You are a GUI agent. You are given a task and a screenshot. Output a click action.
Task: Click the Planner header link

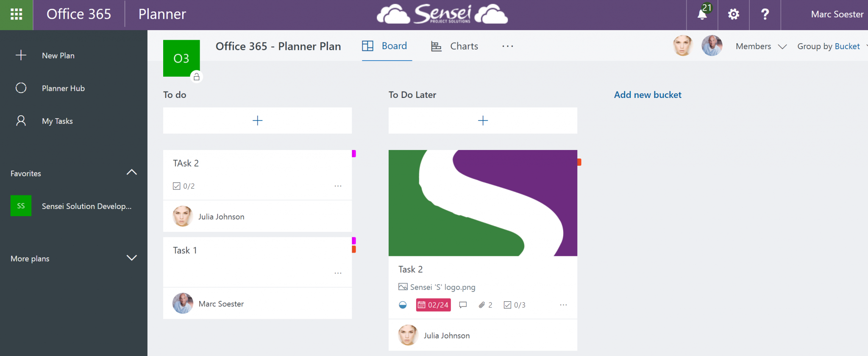click(x=162, y=14)
